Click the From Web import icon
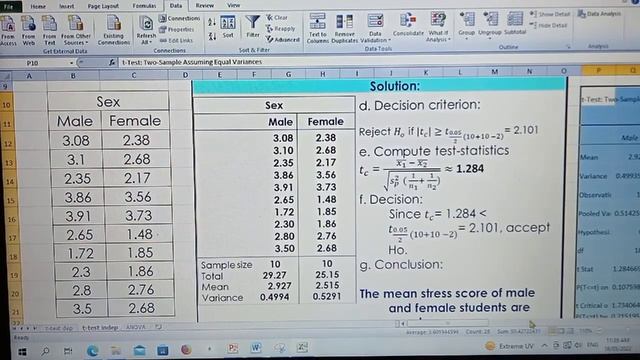Image resolution: width=640 pixels, height=360 pixels. tap(28, 30)
